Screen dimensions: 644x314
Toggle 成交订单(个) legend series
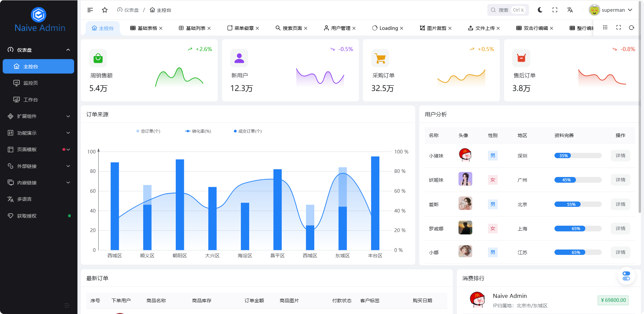[x=248, y=131]
